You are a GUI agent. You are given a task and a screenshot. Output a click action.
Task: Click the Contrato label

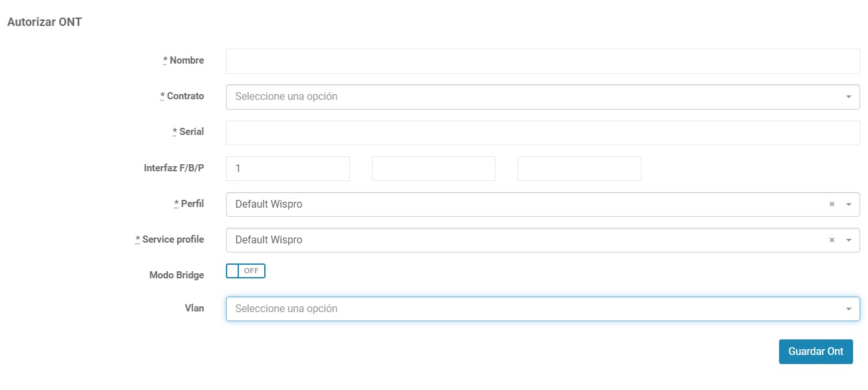click(x=182, y=96)
